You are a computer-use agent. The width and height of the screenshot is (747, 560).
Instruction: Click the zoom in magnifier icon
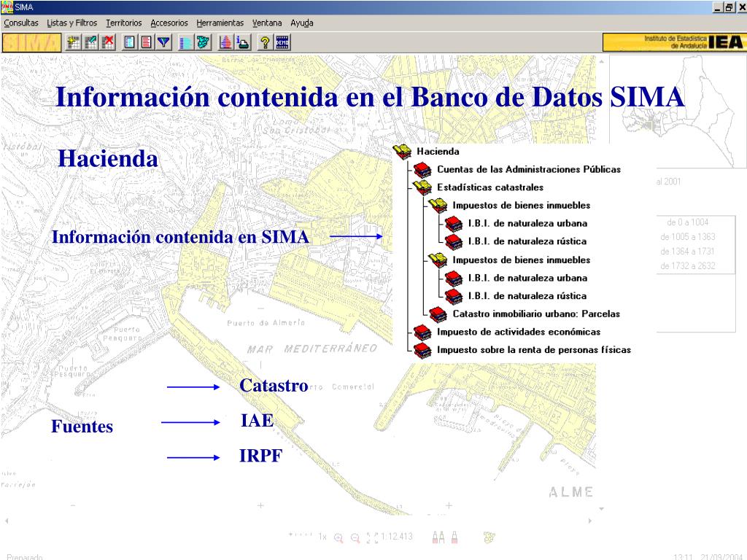click(338, 537)
